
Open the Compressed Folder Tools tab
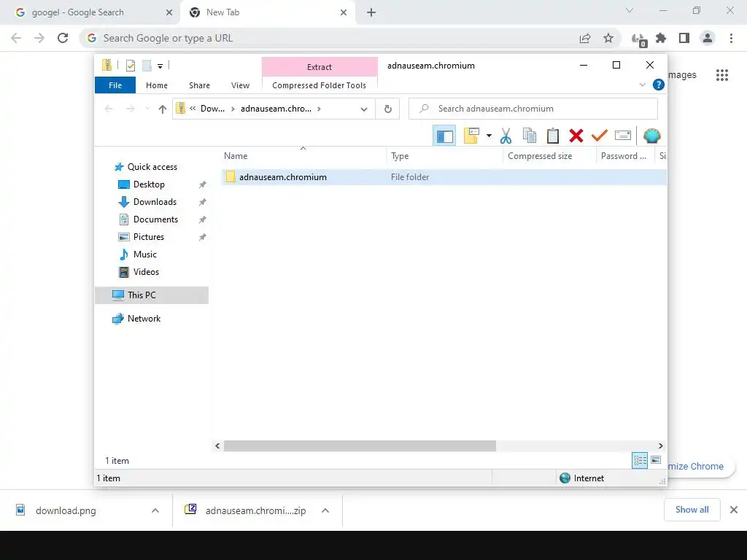pyautogui.click(x=320, y=85)
